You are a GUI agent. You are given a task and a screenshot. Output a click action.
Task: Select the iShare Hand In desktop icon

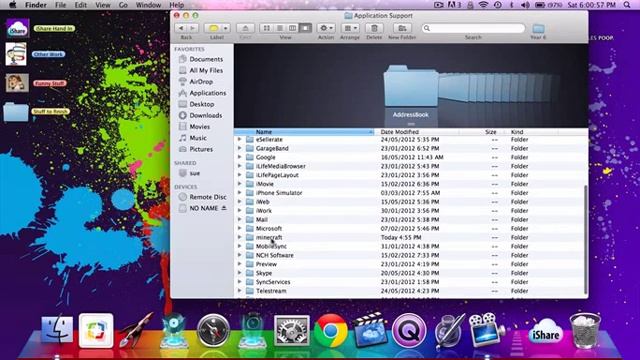click(x=17, y=29)
